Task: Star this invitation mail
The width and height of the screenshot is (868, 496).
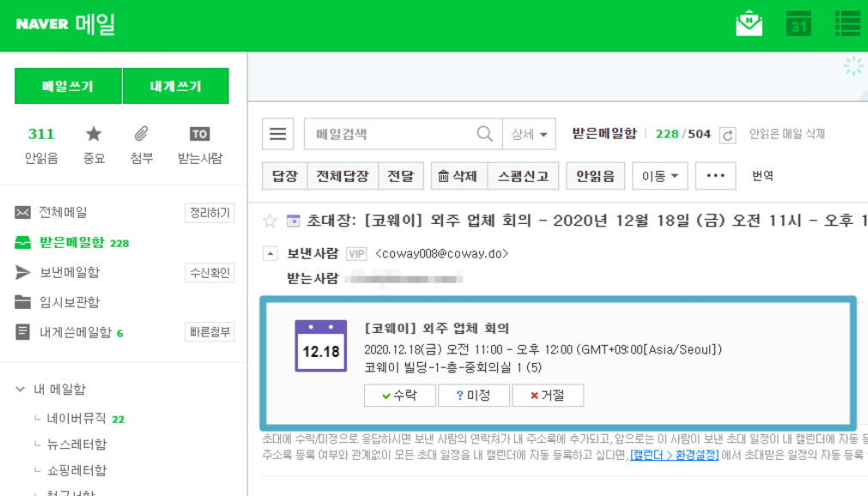Action: click(x=270, y=221)
